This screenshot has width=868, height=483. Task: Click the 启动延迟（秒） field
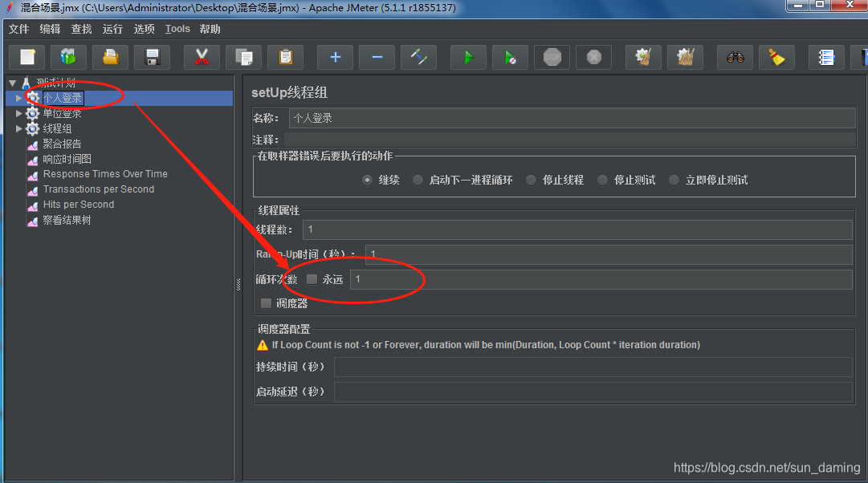(593, 392)
